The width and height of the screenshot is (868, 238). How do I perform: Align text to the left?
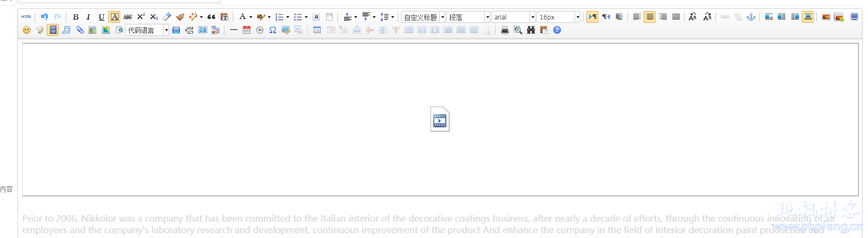pyautogui.click(x=637, y=17)
